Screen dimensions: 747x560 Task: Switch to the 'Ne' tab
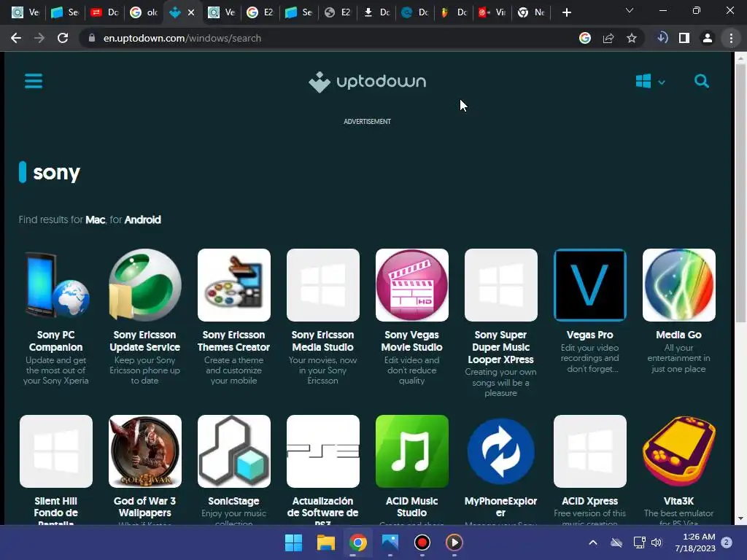[x=531, y=12]
